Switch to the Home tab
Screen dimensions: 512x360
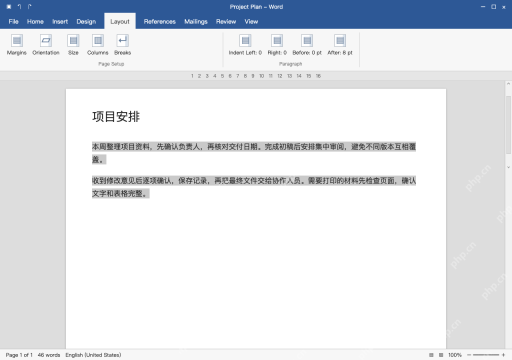point(35,22)
